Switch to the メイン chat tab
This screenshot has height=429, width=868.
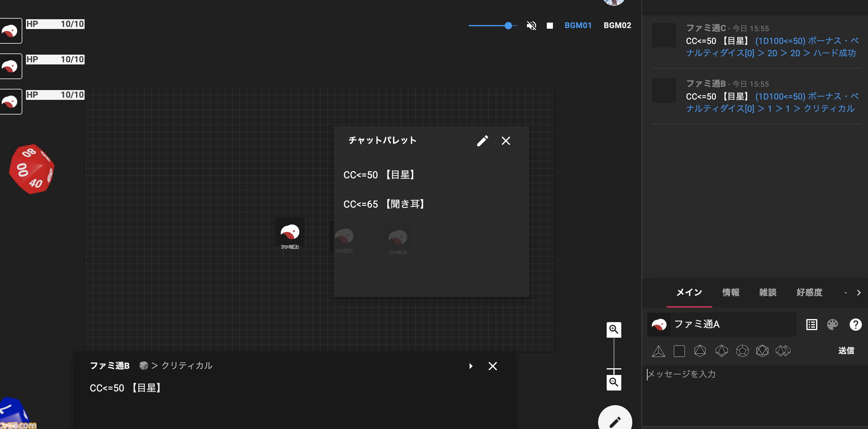click(689, 293)
